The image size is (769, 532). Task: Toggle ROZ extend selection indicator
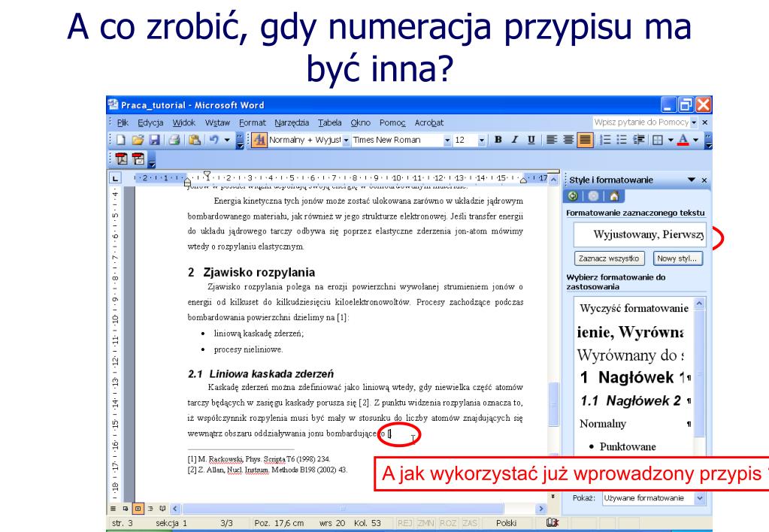[448, 523]
